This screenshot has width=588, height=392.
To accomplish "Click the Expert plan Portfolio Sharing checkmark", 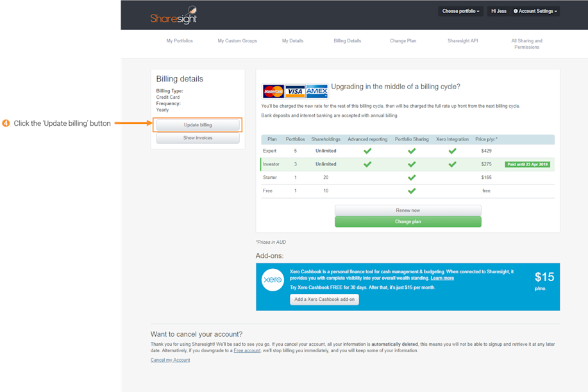I will 412,151.
